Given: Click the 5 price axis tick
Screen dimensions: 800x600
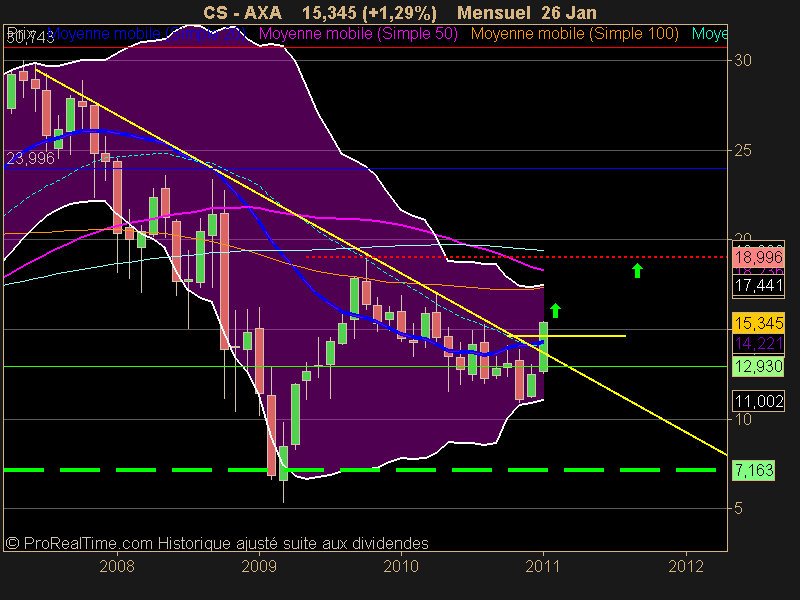Looking at the screenshot, I should point(738,509).
